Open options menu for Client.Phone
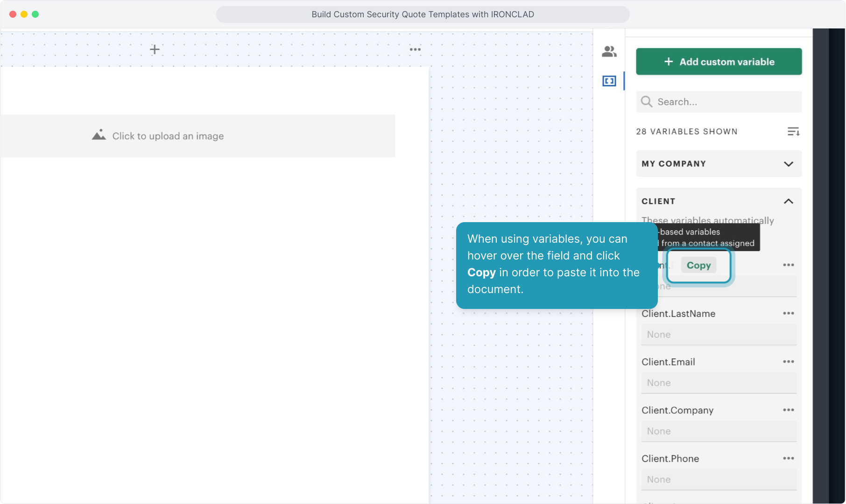This screenshot has width=846, height=504. pyautogui.click(x=788, y=459)
